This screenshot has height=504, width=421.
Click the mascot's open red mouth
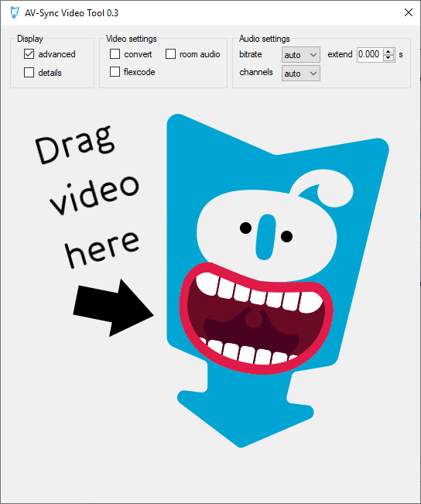point(256,318)
